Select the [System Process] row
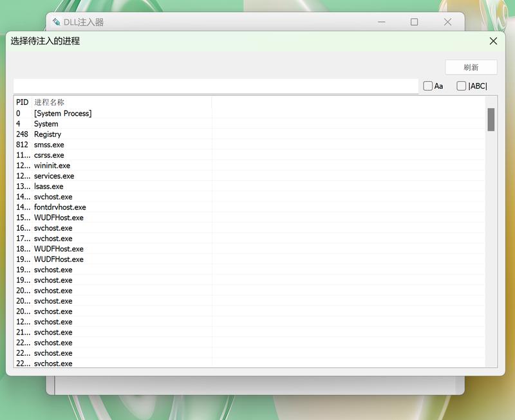Image resolution: width=515 pixels, height=420 pixels. [x=250, y=113]
